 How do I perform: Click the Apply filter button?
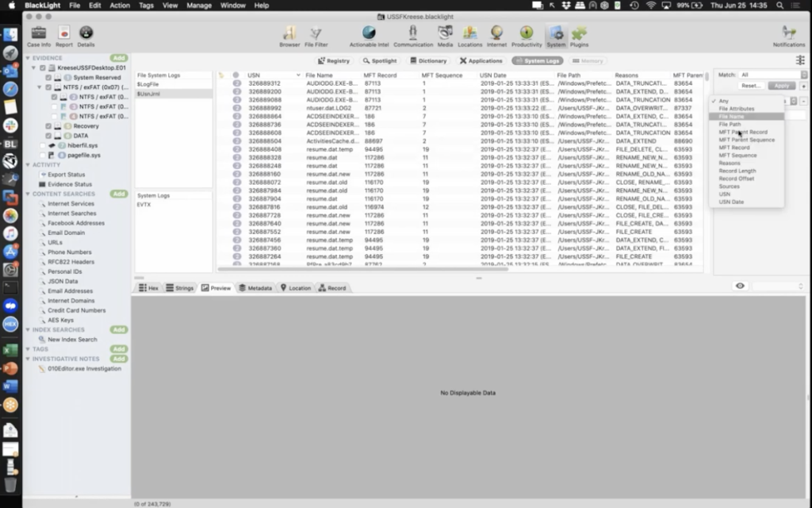click(x=781, y=86)
